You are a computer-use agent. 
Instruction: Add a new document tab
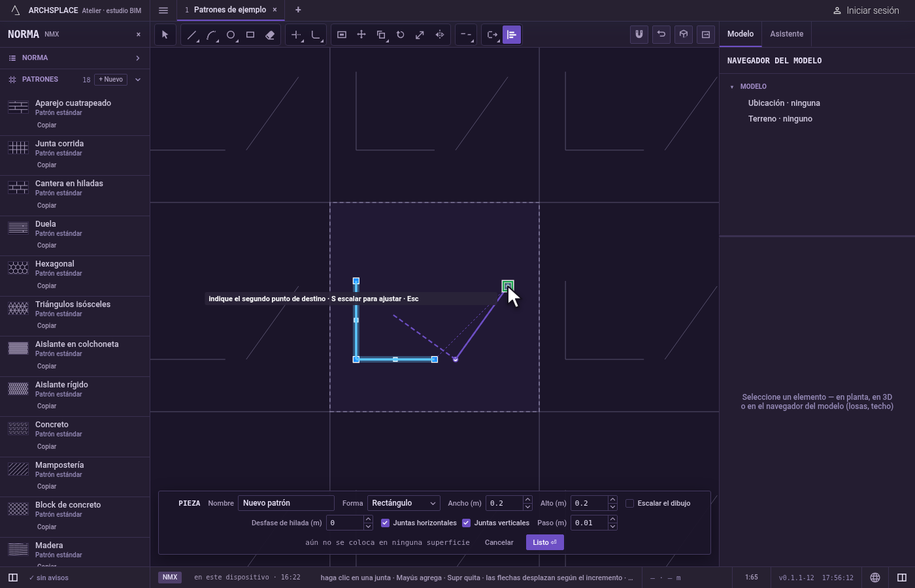tap(298, 10)
